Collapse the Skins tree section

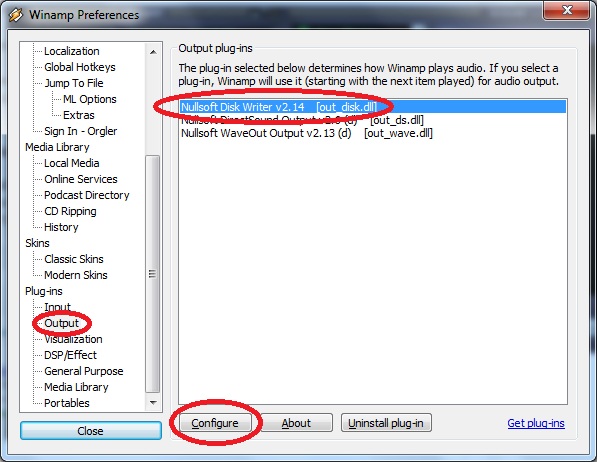[37, 243]
